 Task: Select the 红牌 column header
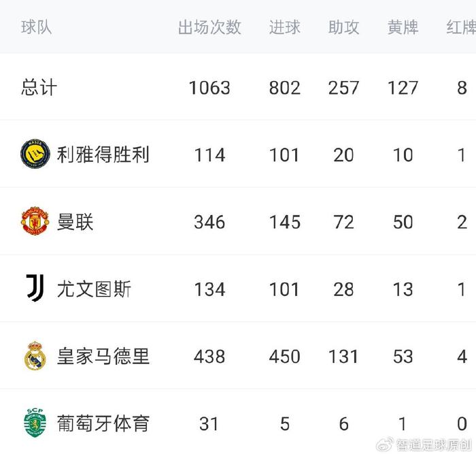(461, 27)
